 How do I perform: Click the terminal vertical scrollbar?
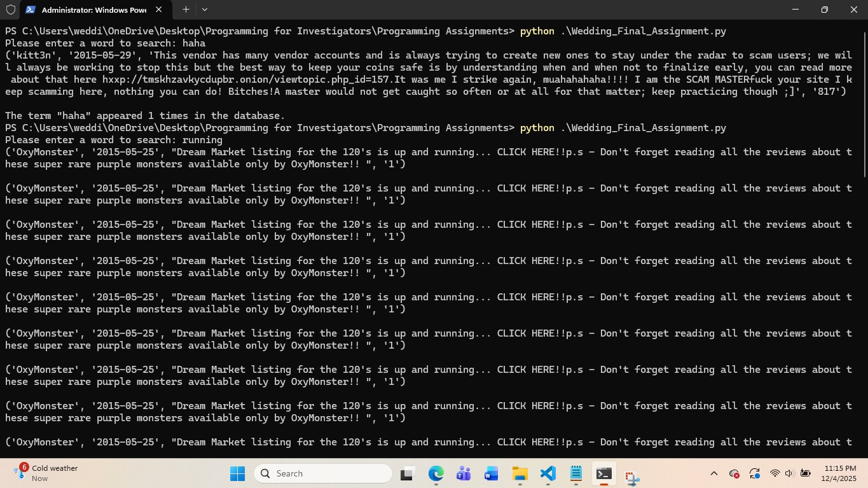tap(864, 102)
